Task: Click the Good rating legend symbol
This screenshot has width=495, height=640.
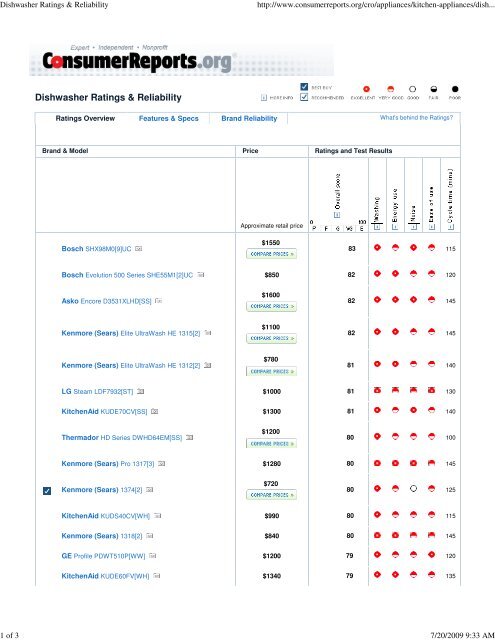Action: point(413,89)
